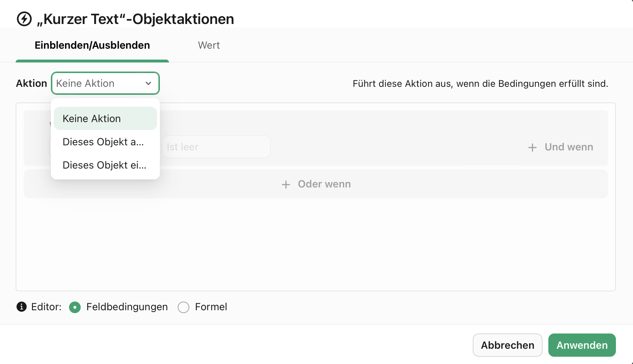Select the second option Dieses Objekt a...
The width and height of the screenshot is (633, 364).
coord(103,142)
